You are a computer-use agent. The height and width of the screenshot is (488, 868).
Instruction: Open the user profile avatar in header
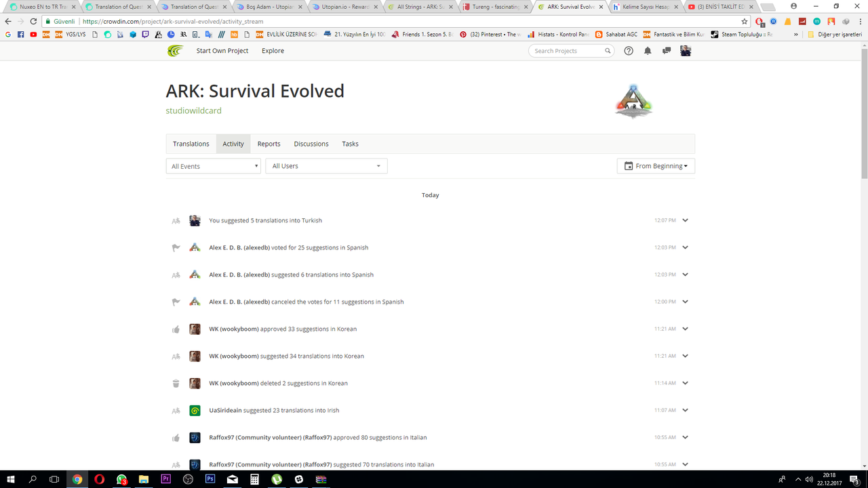(x=686, y=51)
